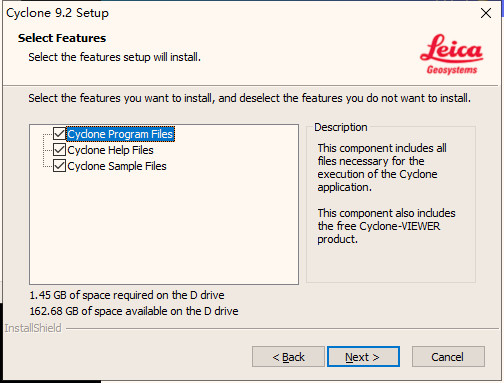Select the Cyclone Program Files tree label
Image resolution: width=504 pixels, height=383 pixels.
point(120,134)
